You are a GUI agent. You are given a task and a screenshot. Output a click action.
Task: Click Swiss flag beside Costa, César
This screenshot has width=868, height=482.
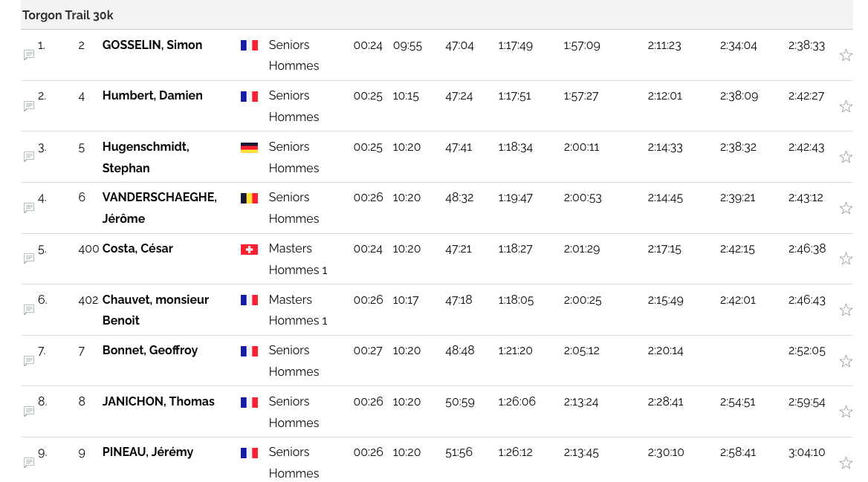(249, 250)
